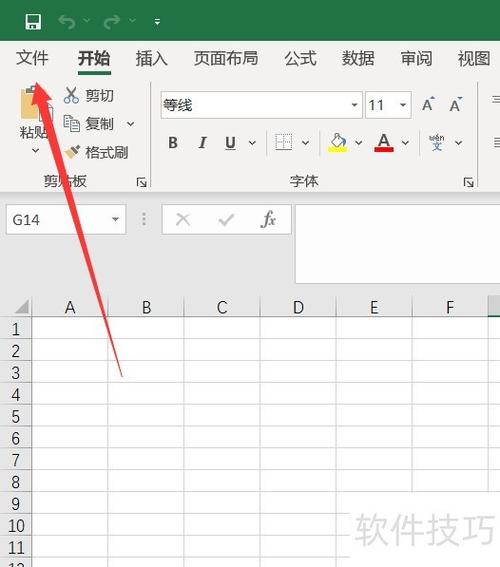Select row 10 header

click(16, 526)
